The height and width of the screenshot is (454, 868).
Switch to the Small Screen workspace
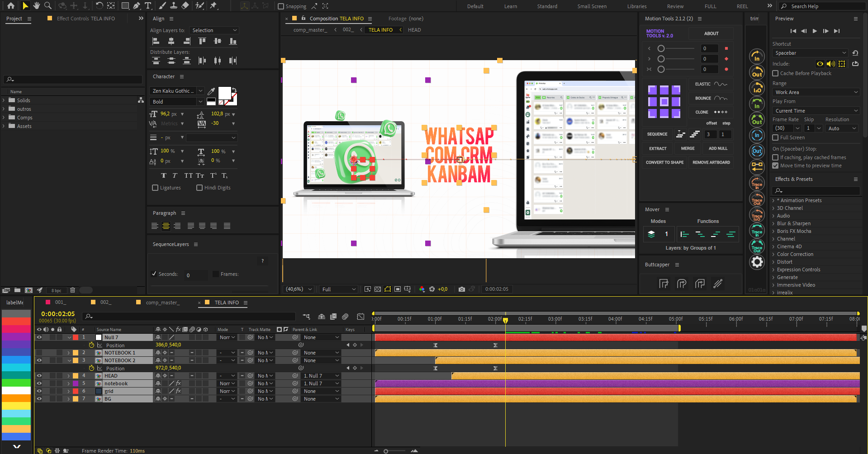(x=592, y=6)
